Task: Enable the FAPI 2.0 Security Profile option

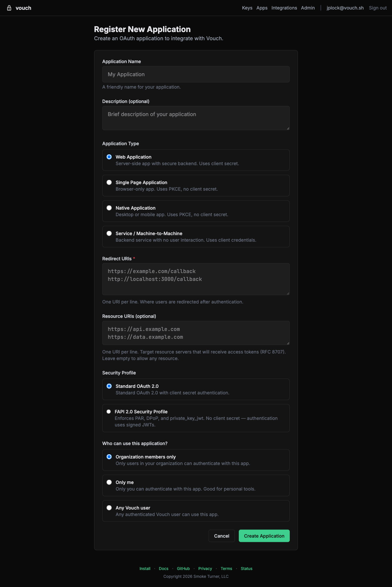Action: (109, 412)
